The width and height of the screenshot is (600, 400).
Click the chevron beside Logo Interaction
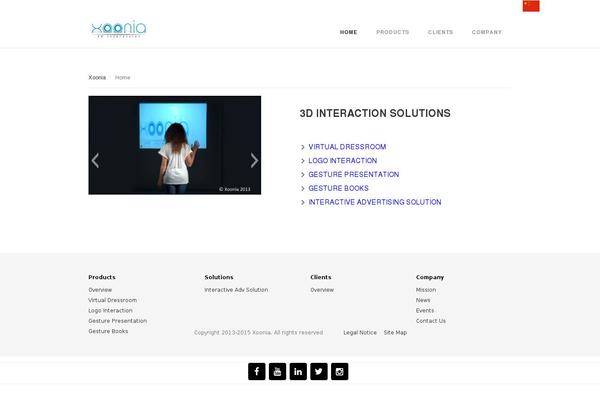303,161
